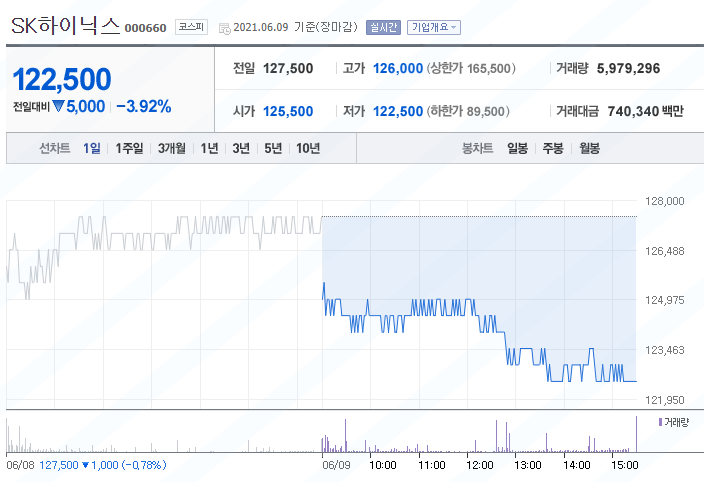Click upper limit text 상한가 165,500

pos(471,68)
